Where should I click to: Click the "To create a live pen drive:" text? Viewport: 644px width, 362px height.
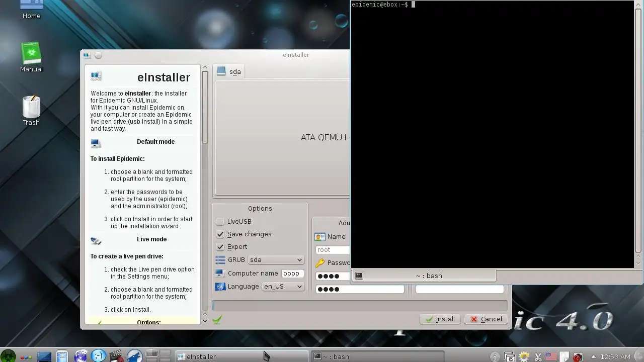click(127, 256)
